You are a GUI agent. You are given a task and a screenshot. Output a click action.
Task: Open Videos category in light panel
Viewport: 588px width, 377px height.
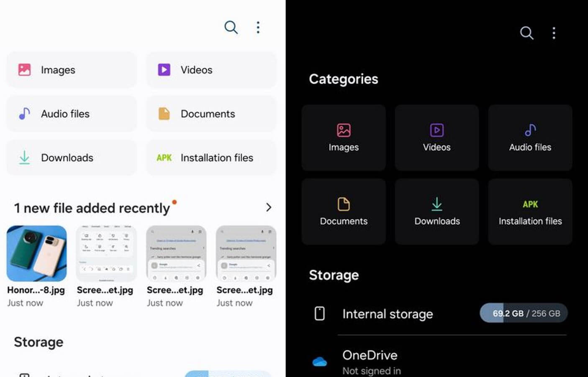211,70
